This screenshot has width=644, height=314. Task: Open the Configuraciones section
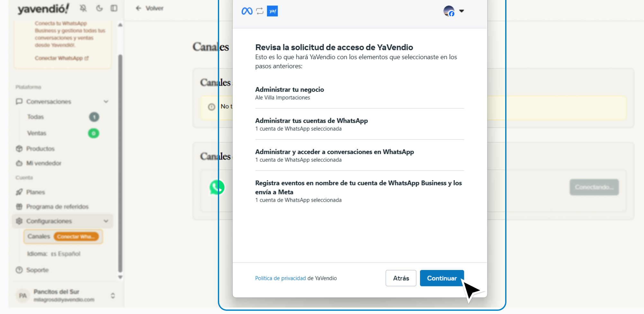[63, 221]
